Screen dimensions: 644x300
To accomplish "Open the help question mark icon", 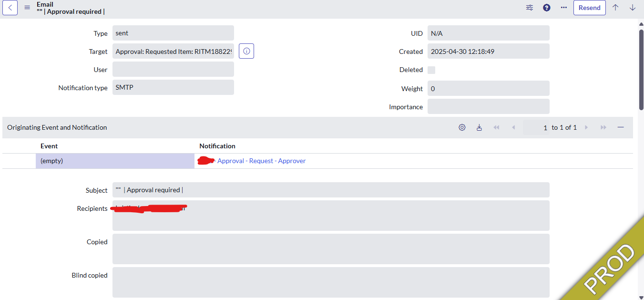I will tap(546, 8).
